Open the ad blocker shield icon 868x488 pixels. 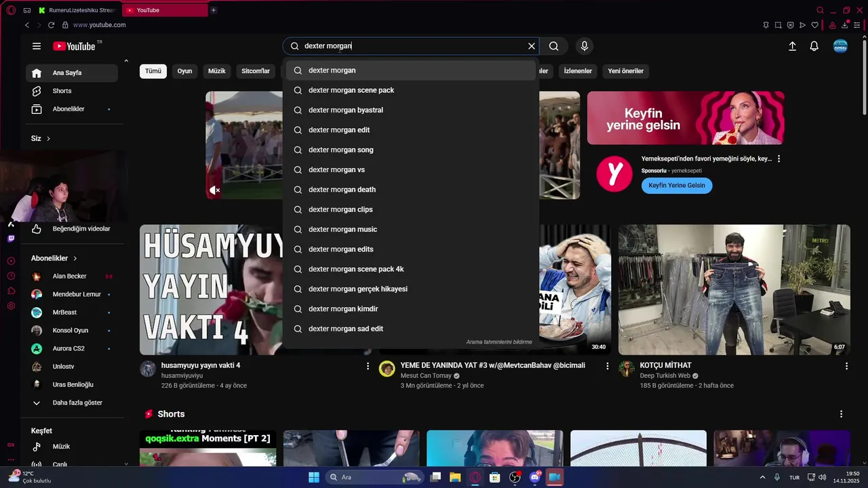790,25
